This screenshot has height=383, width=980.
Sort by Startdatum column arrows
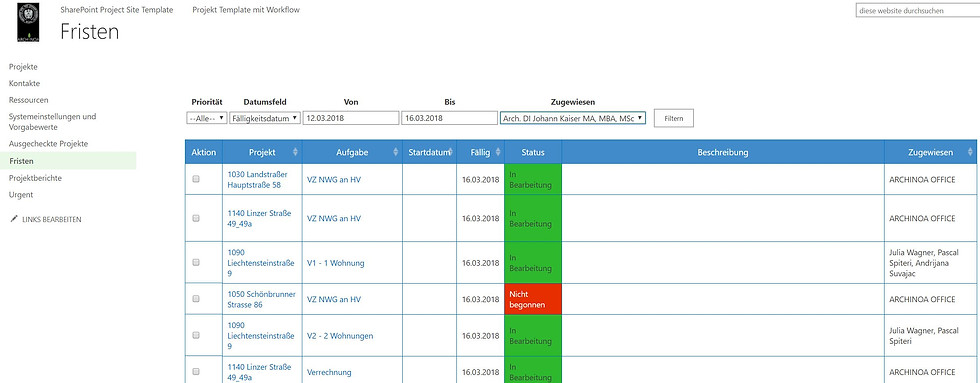(x=450, y=152)
